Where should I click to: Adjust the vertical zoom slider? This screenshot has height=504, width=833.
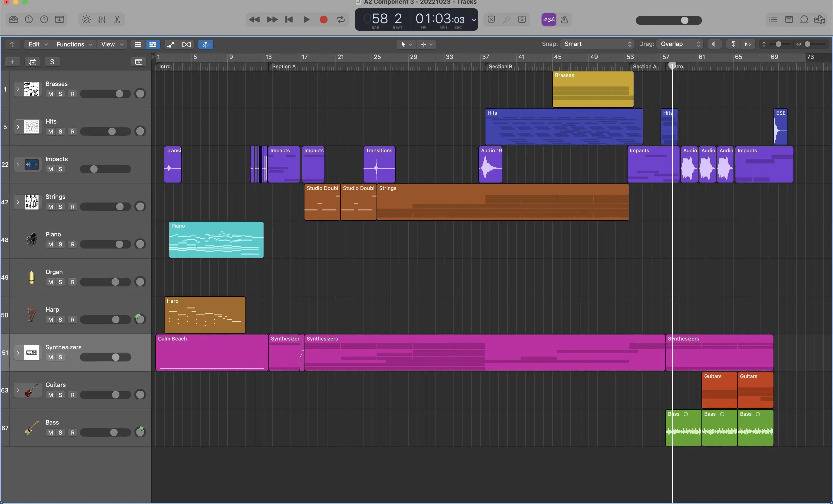tap(778, 44)
